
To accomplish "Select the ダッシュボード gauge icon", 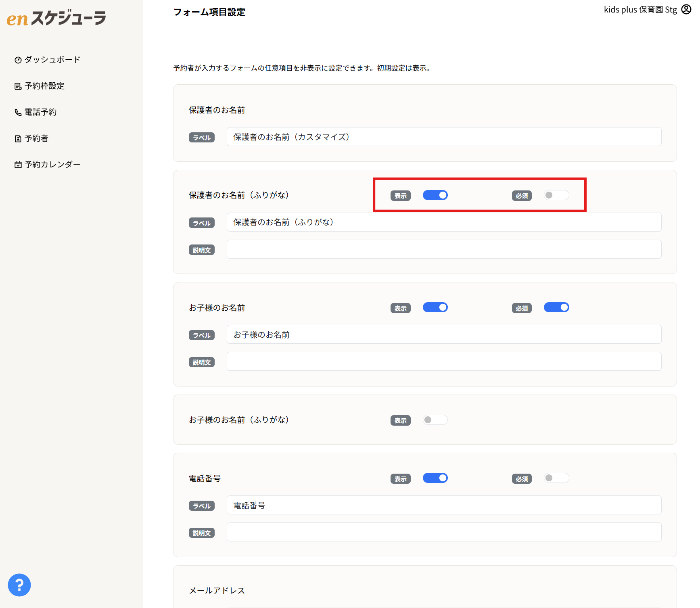I will pos(18,59).
